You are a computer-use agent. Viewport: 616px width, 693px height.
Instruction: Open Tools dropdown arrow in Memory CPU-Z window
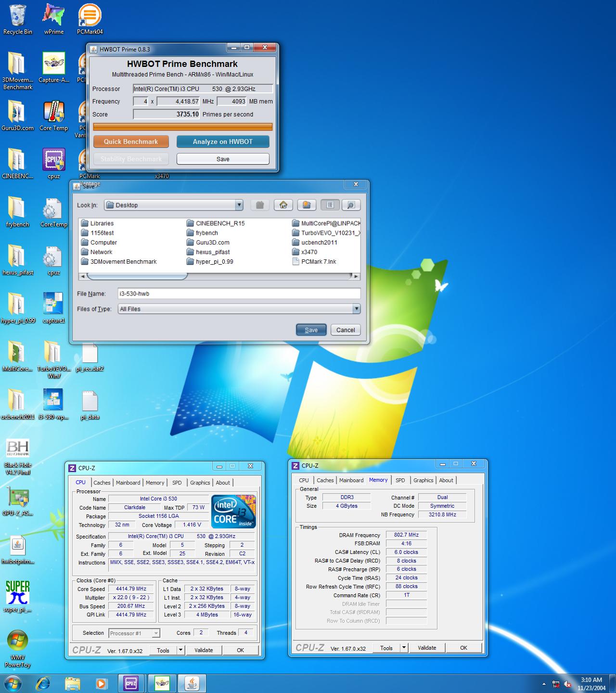[x=404, y=648]
